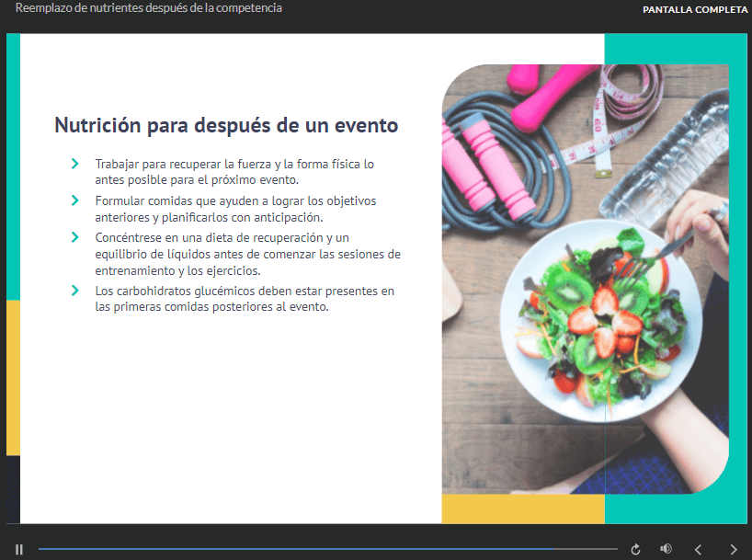Click the chevron beside 'Concéntrese en una dieta'
Screen dimensions: 752x560
pyautogui.click(x=74, y=236)
